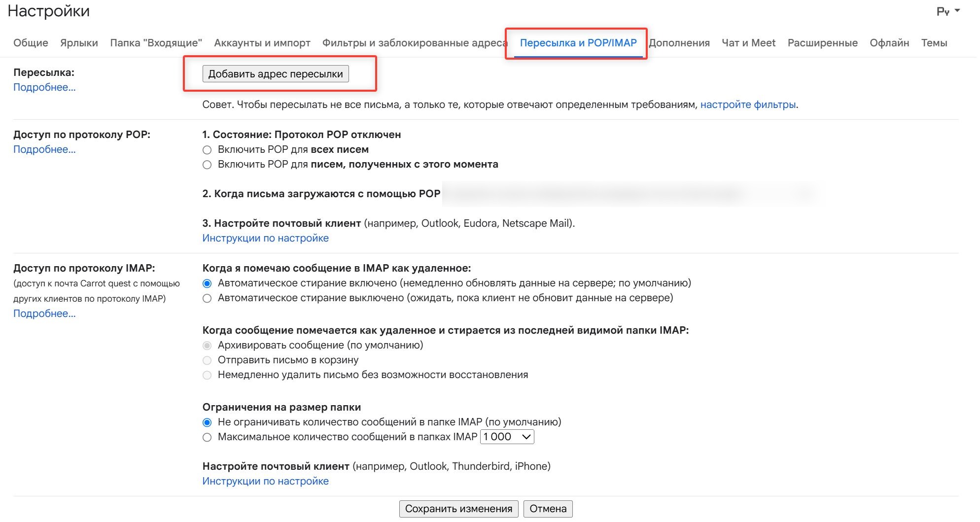Enable POP for all mail radio button

207,150
